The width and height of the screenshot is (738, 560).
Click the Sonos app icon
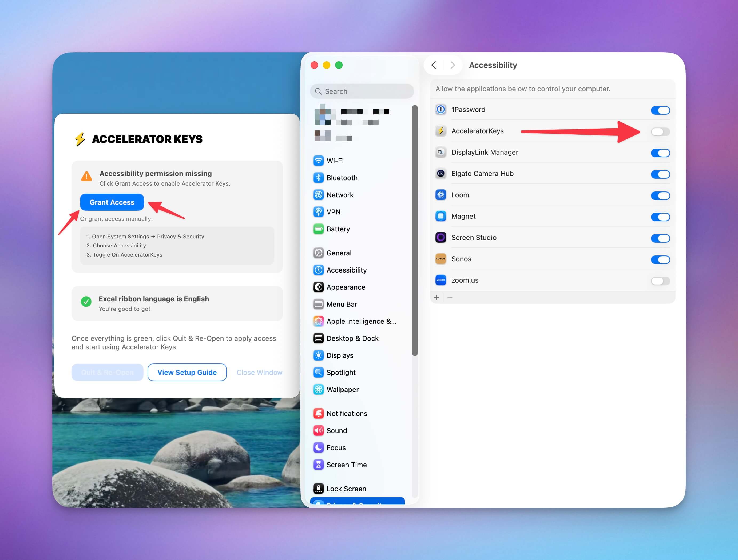pos(441,259)
